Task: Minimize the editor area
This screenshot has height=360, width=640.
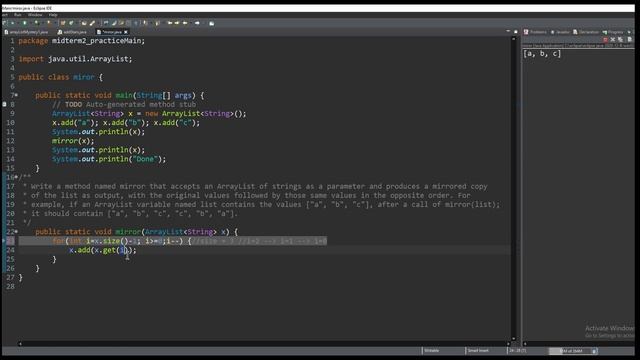Action: pos(508,31)
